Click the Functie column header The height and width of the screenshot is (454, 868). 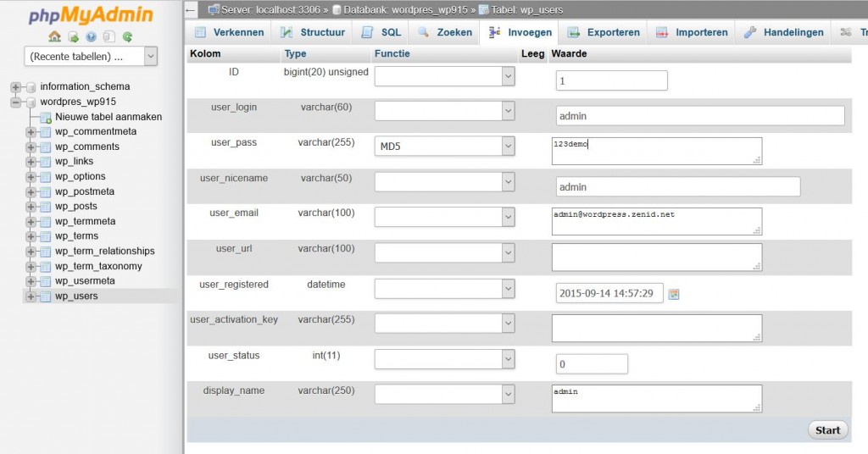(x=392, y=53)
